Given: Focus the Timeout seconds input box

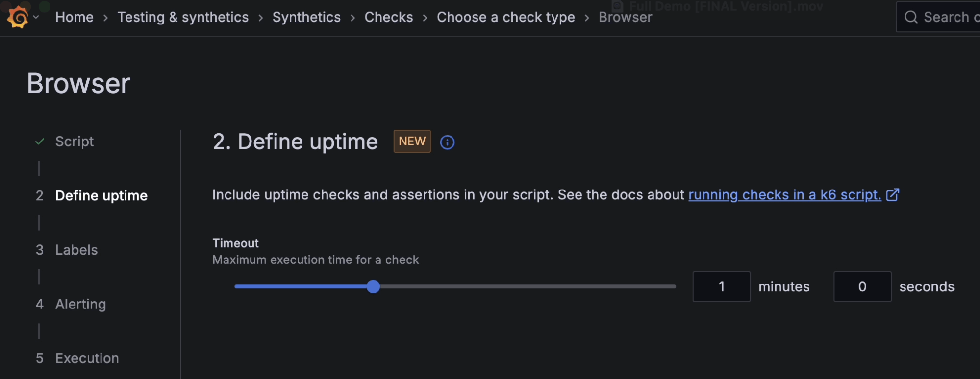Looking at the screenshot, I should coord(862,287).
